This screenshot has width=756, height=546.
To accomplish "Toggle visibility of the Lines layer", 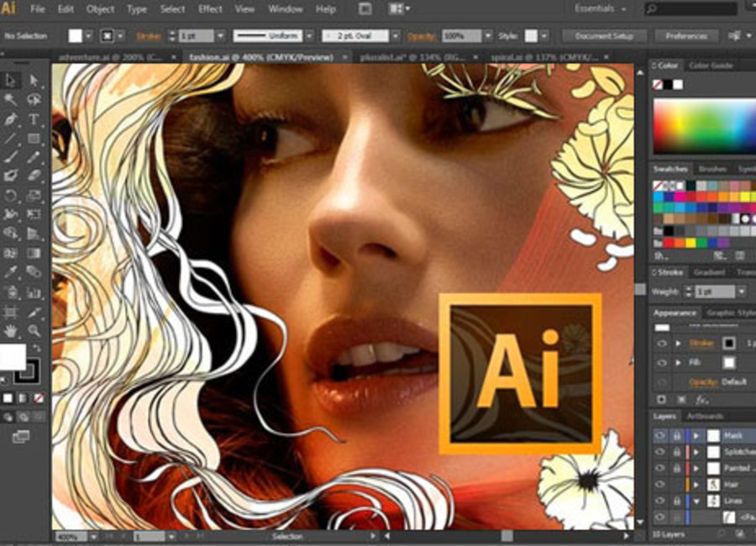I will click(659, 501).
